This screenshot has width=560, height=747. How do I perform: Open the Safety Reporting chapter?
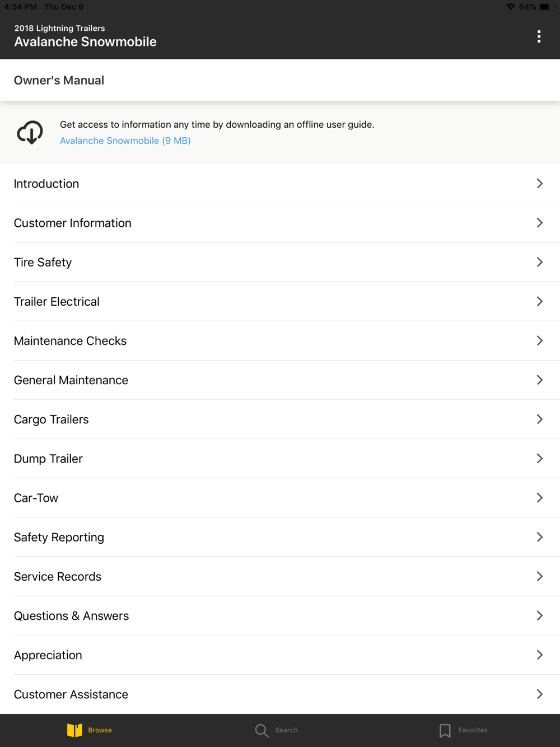59,538
